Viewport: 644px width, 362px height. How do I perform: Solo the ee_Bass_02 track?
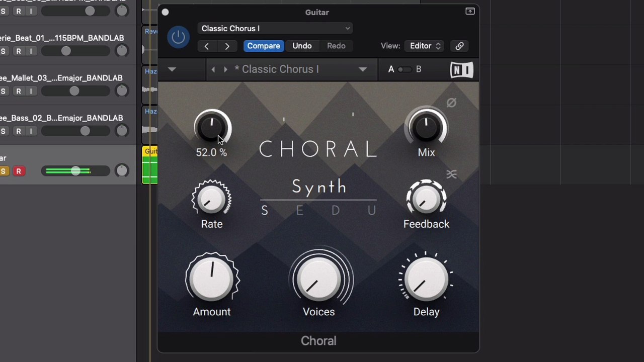pos(3,131)
